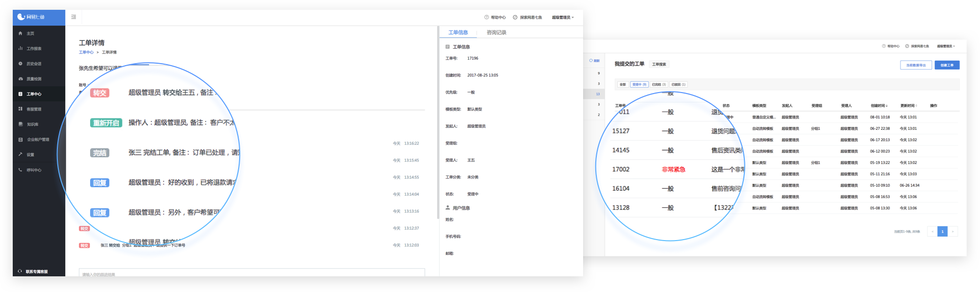Click the 刷新 refresh icon

click(x=591, y=61)
